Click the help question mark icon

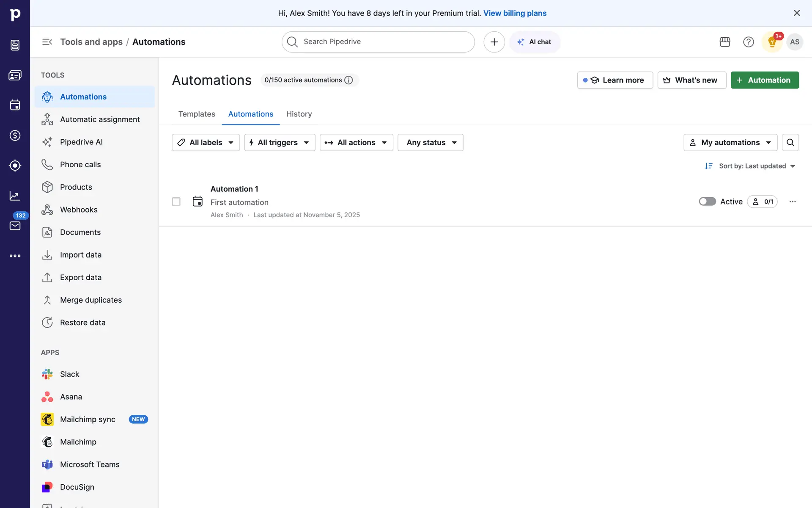pos(749,42)
